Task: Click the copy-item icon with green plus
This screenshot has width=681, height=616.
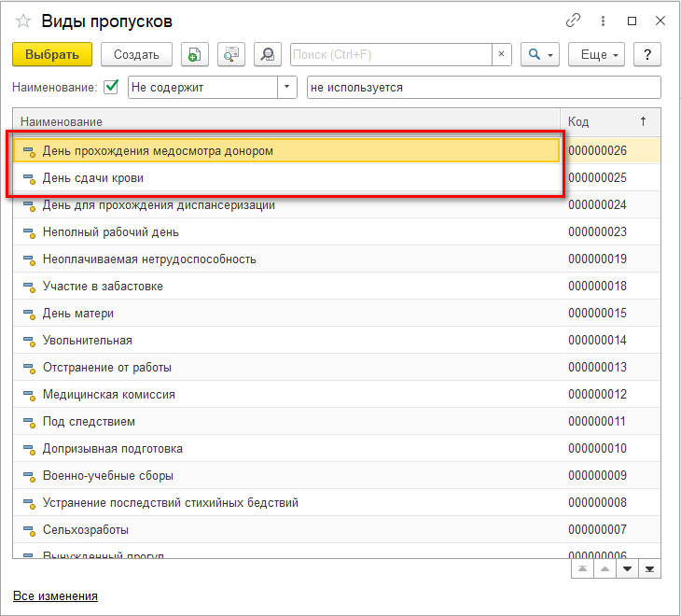Action: tap(194, 55)
